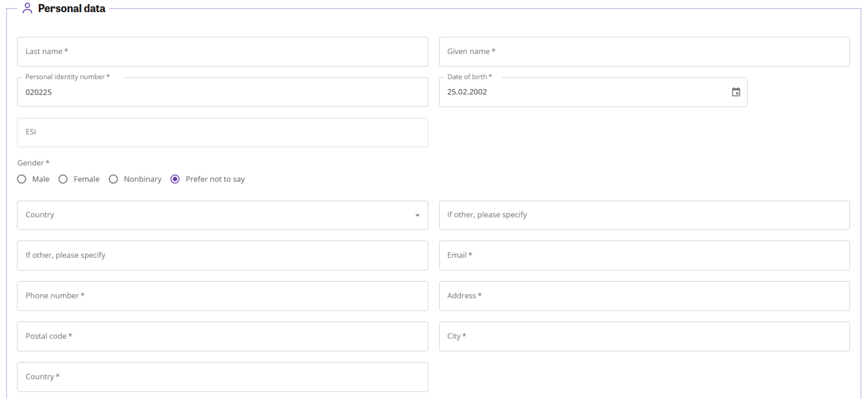868x399 pixels.
Task: Focus the Phone number field
Action: point(222,296)
